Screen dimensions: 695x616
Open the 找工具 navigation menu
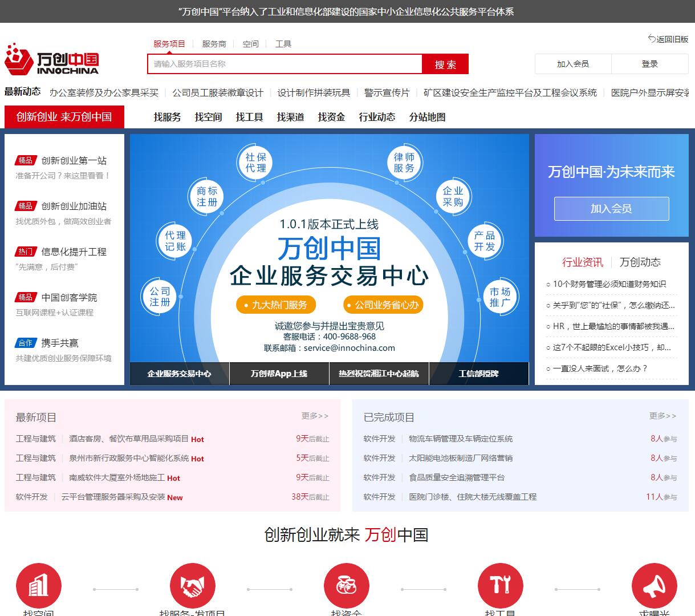point(249,117)
